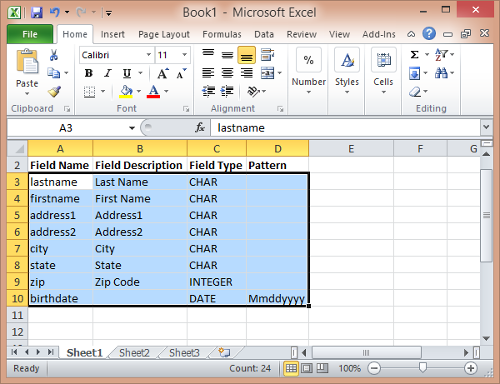Open the Calibri font name dropdown

click(x=149, y=55)
